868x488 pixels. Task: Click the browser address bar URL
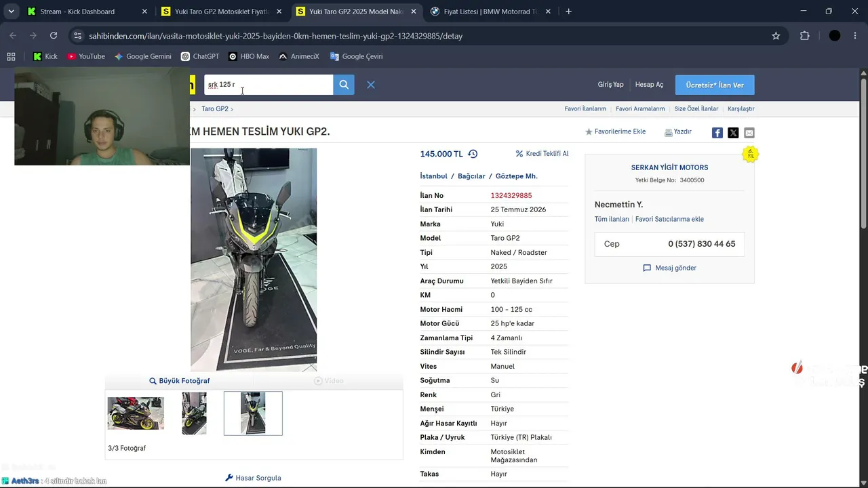tap(276, 36)
